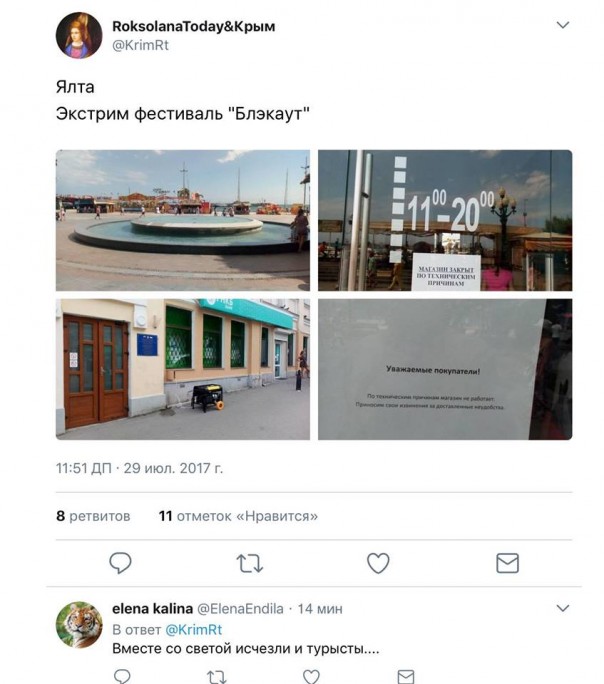Viewport: 604px width, 684px height.
Task: Open photo with generator near building
Action: coord(183,369)
